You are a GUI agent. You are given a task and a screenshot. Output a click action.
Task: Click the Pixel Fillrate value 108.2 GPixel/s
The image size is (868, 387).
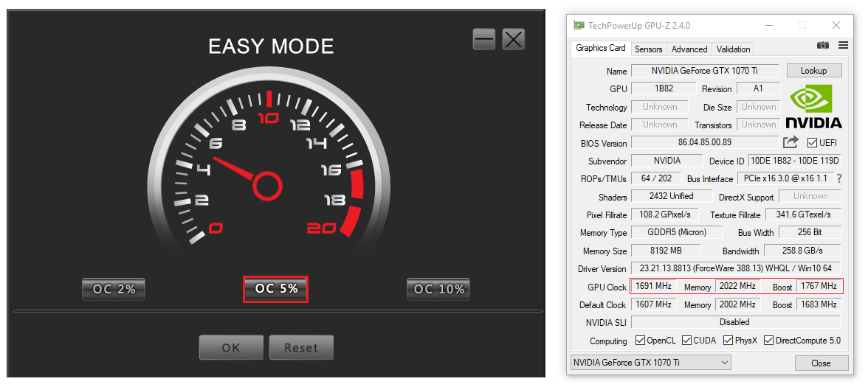coord(664,215)
